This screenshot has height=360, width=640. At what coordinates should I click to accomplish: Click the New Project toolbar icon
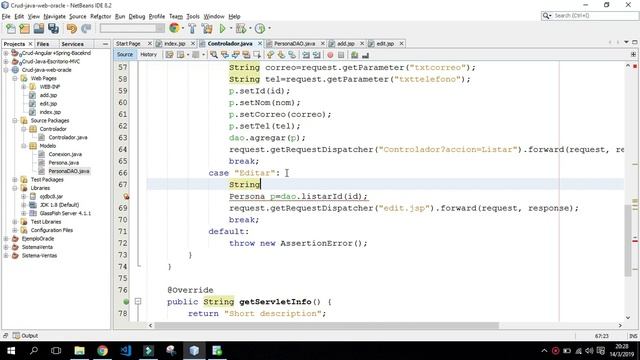pyautogui.click(x=24, y=29)
